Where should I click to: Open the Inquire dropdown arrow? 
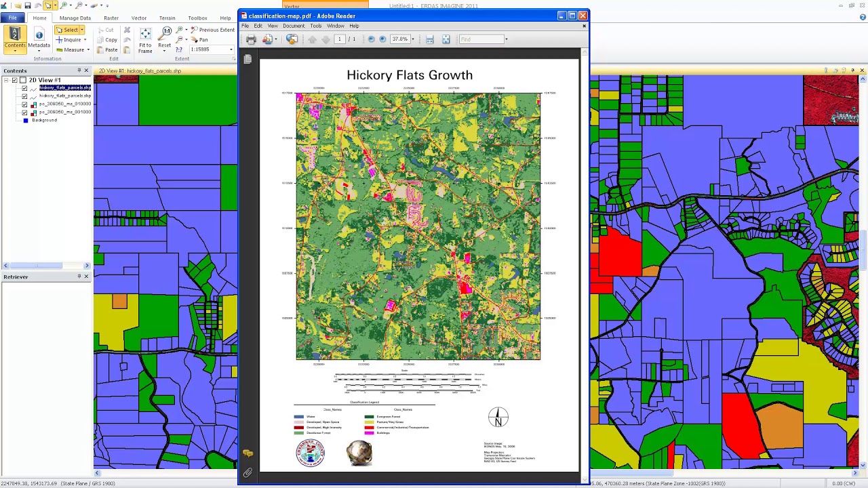tap(85, 39)
